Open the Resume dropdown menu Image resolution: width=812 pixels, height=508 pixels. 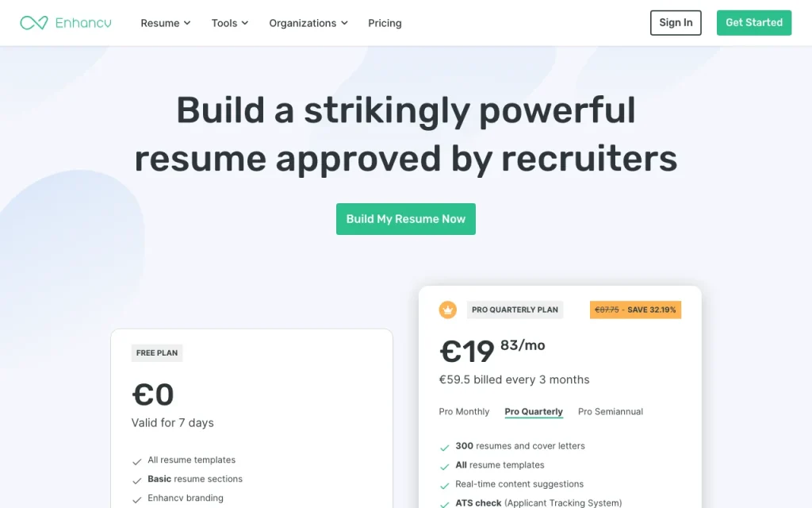click(x=166, y=23)
